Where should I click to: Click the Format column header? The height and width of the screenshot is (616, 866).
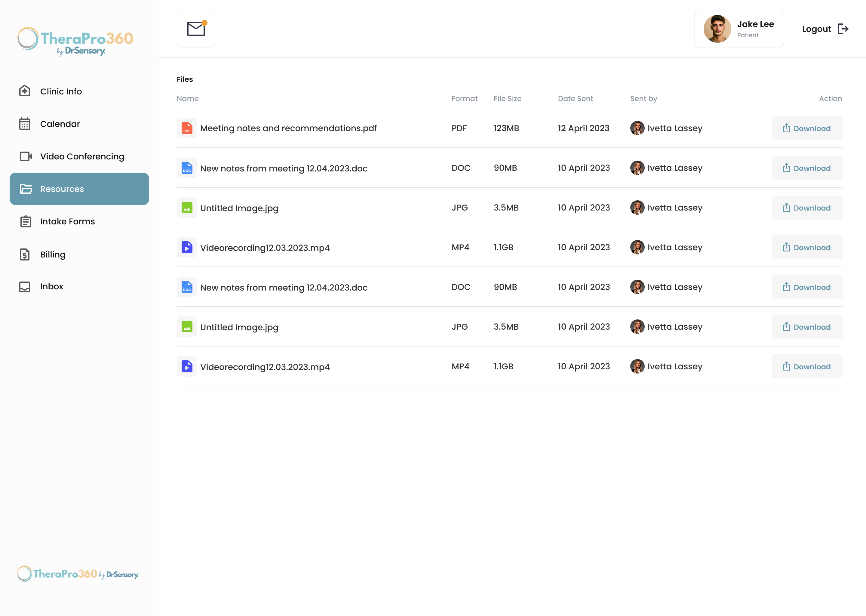tap(465, 99)
